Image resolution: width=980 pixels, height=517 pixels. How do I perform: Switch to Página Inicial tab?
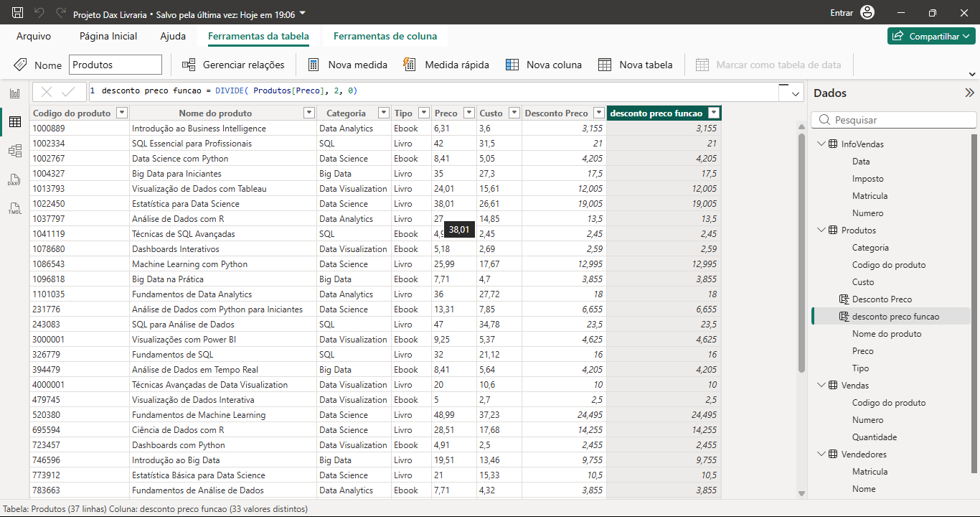point(108,36)
